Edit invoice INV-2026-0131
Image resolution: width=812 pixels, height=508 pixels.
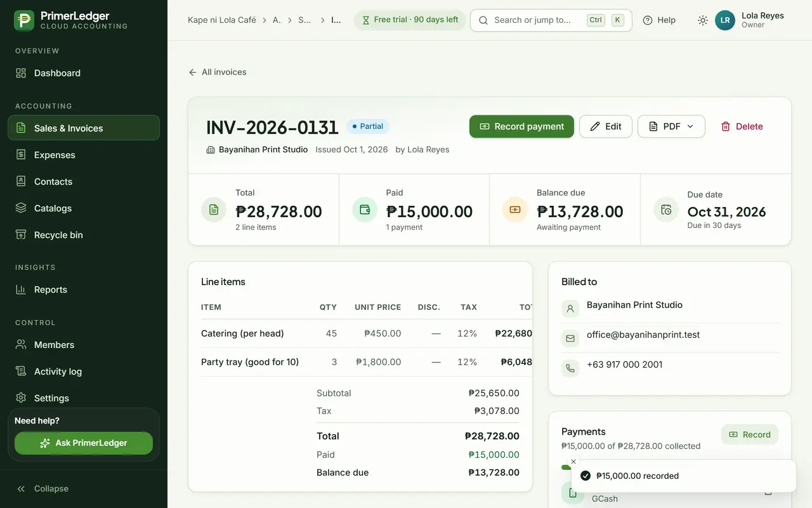(x=606, y=126)
